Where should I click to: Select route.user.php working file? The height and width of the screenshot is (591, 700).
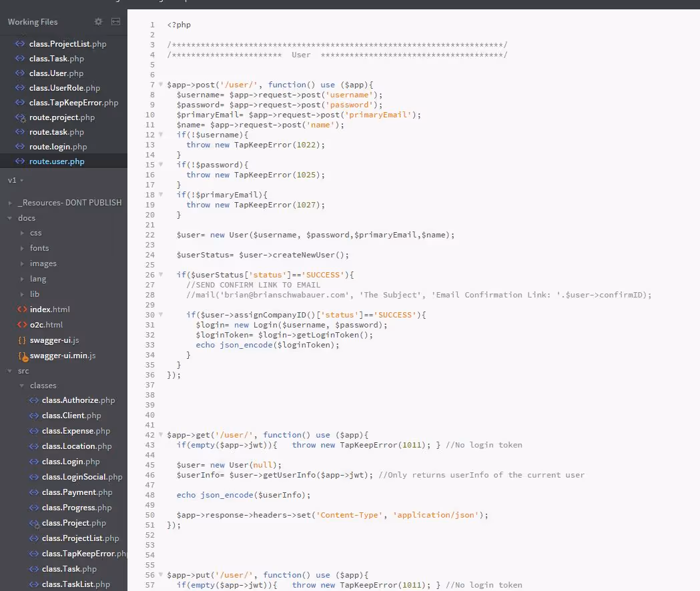point(57,161)
